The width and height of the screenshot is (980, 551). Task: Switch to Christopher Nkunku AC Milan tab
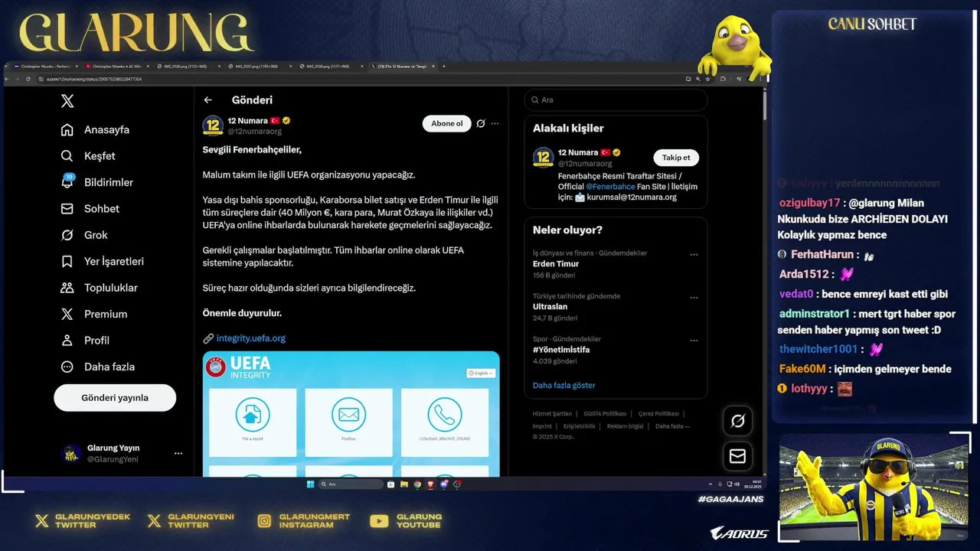(x=116, y=67)
